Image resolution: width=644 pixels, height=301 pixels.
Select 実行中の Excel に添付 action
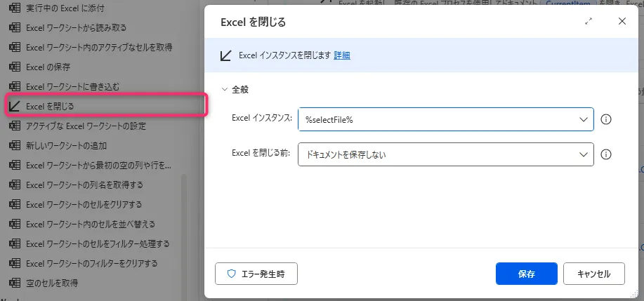pos(65,8)
